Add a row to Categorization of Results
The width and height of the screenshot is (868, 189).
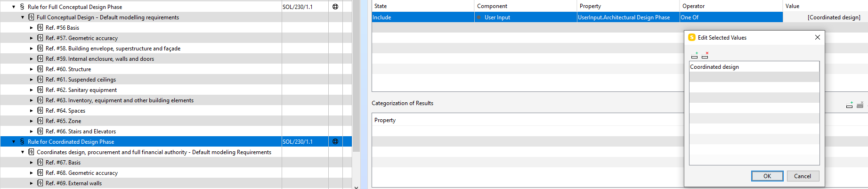click(849, 105)
